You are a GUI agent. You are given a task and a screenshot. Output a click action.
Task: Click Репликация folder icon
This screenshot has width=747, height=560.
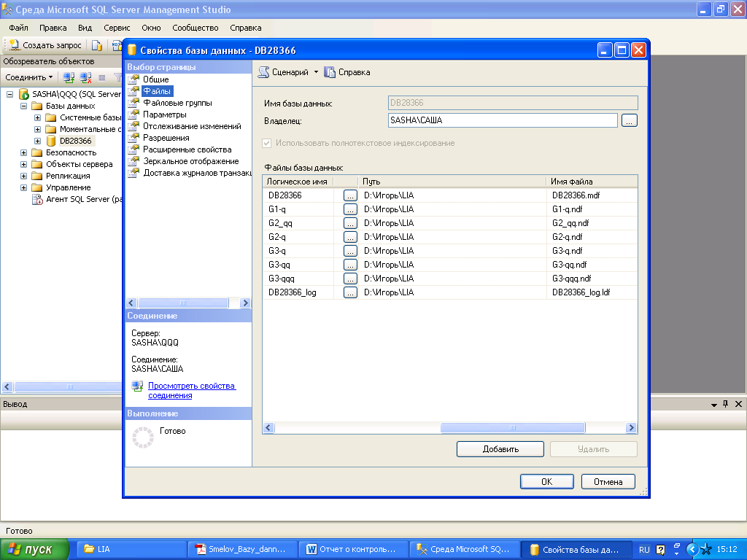pos(36,176)
